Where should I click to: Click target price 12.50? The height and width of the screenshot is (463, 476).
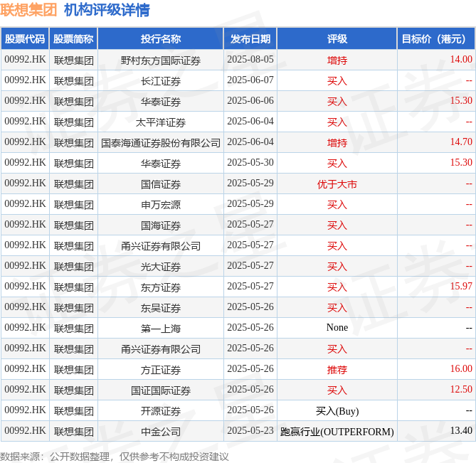click(x=461, y=390)
